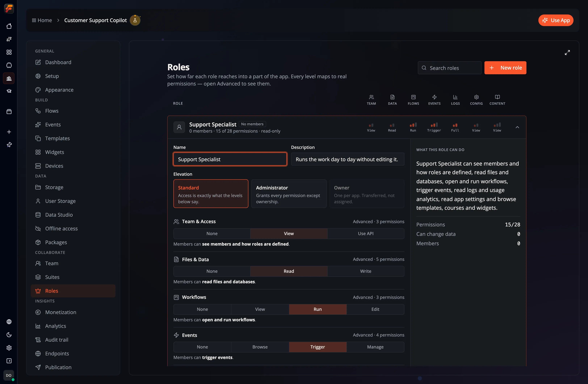
Task: Expand Advanced permissions for Team & Access
Action: click(379, 222)
